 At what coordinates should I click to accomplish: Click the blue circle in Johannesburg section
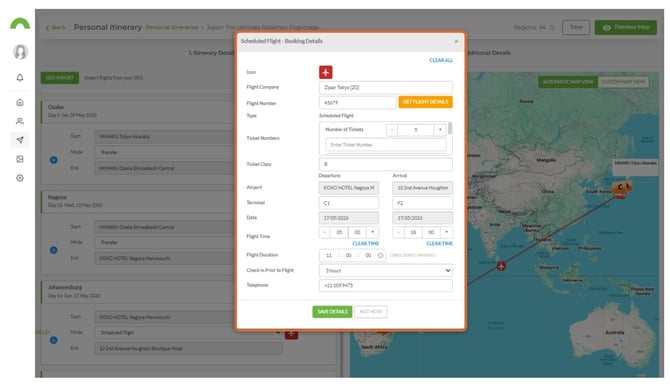pyautogui.click(x=54, y=340)
